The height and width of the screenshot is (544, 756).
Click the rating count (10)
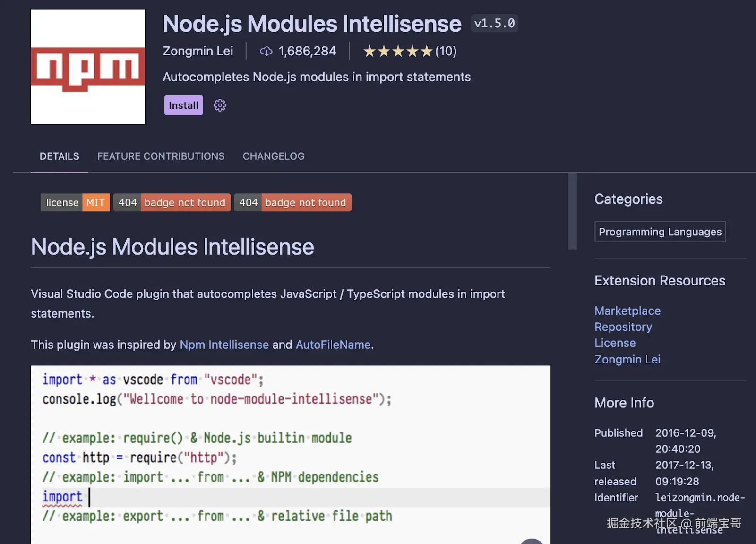point(446,51)
